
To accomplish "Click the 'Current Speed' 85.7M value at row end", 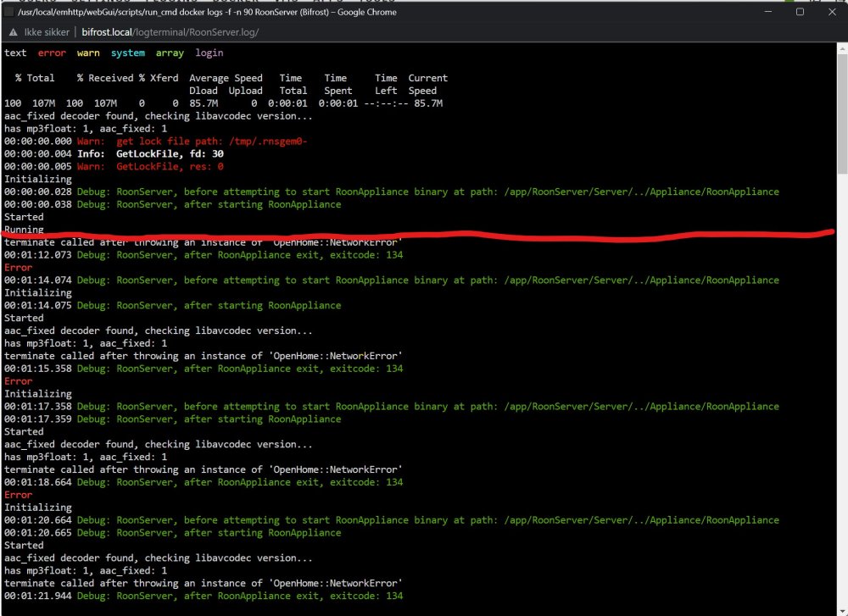I will pyautogui.click(x=428, y=103).
